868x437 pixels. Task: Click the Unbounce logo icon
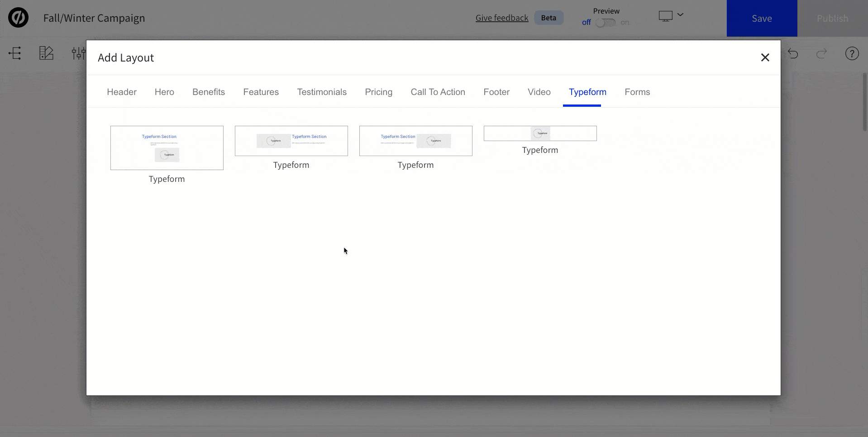click(18, 18)
